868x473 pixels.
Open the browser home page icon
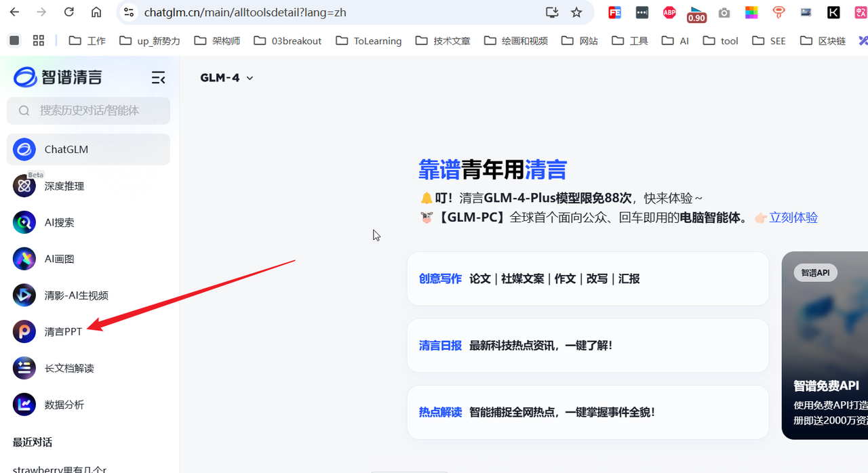96,12
